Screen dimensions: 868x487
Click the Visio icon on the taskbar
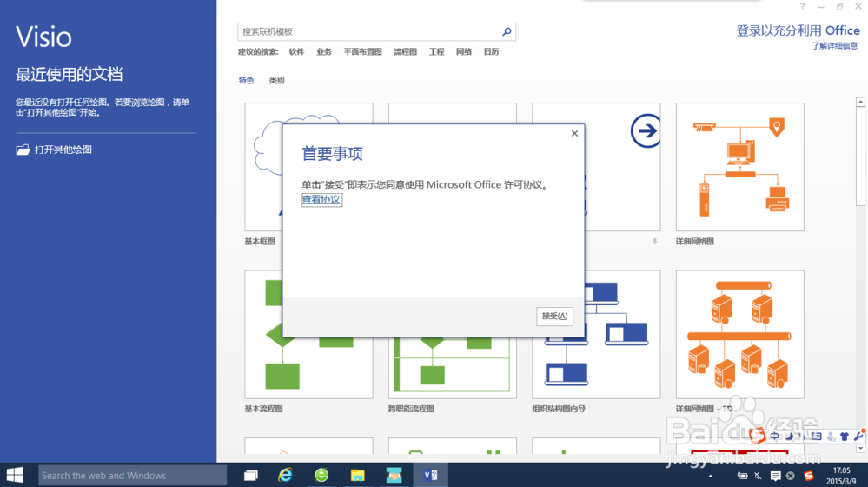point(430,476)
